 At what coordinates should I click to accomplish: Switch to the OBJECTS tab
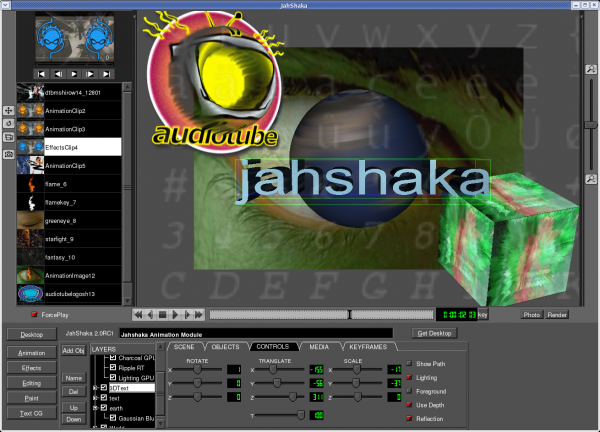coord(225,347)
